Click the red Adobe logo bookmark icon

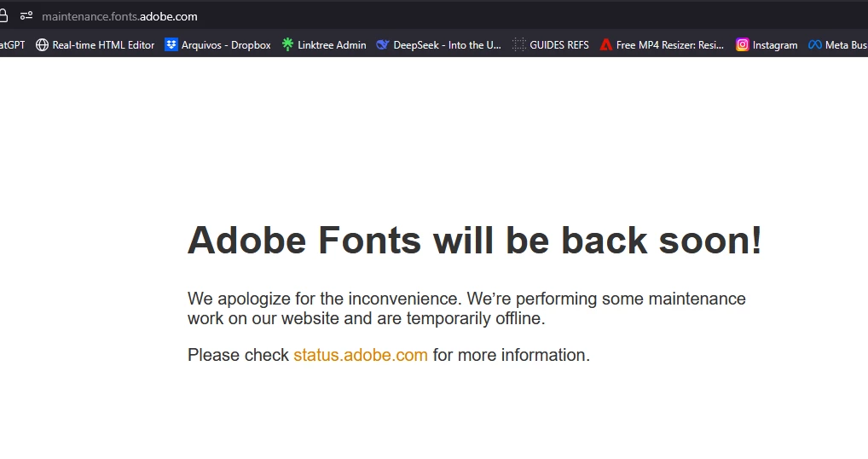pyautogui.click(x=606, y=45)
